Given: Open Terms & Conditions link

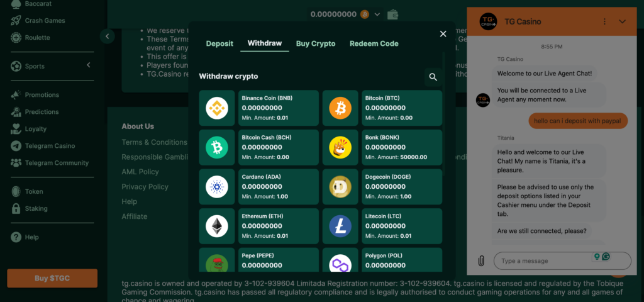Looking at the screenshot, I should (155, 142).
